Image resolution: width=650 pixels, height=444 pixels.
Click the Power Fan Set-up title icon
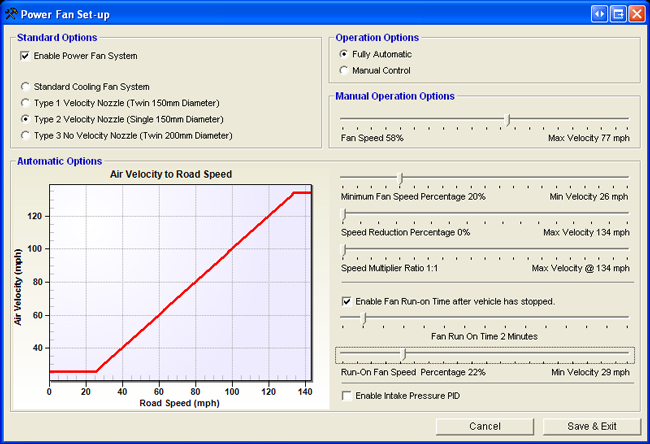[10, 13]
